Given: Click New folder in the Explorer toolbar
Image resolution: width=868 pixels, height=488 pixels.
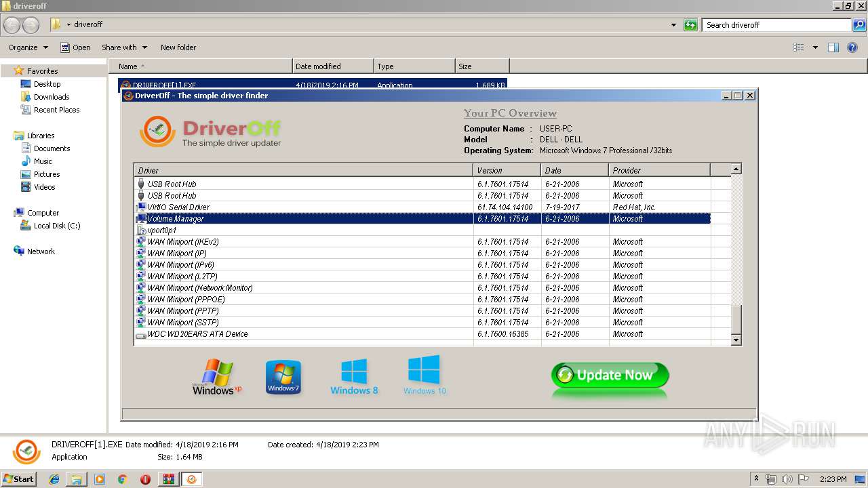Looking at the screenshot, I should coord(178,47).
